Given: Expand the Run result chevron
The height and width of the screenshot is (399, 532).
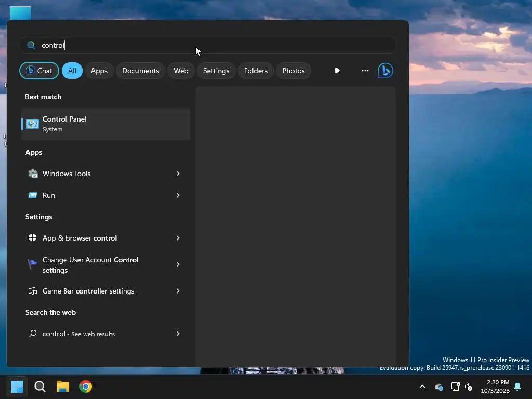Looking at the screenshot, I should 178,195.
